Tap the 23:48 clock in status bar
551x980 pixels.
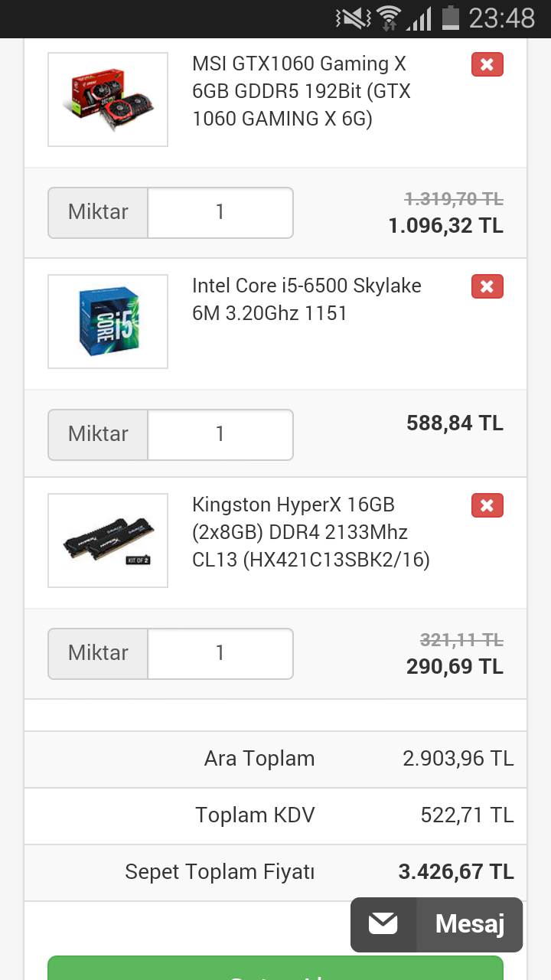[501, 18]
